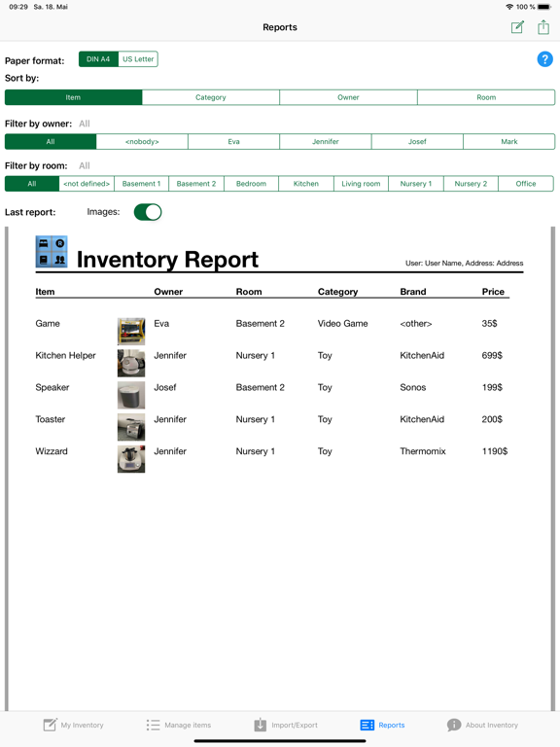Screen dimensions: 560x747
Task: Click the 'Video Game' category cell
Action: [x=343, y=324]
